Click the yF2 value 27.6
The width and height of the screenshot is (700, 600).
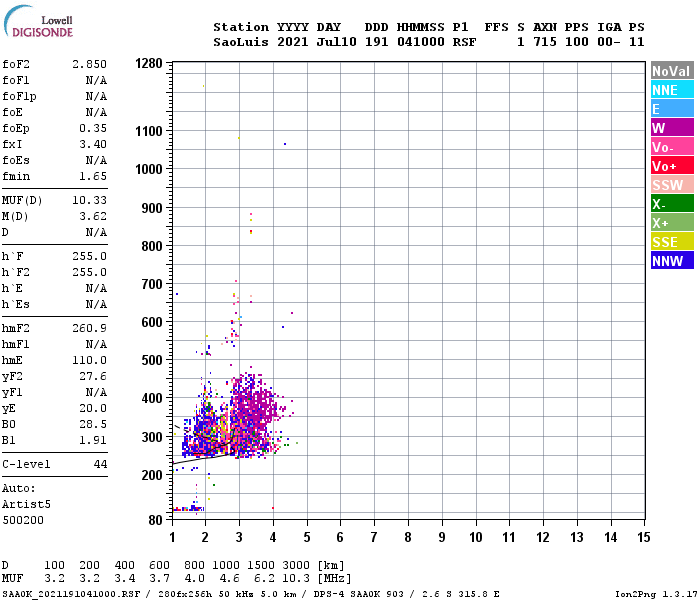(93, 376)
